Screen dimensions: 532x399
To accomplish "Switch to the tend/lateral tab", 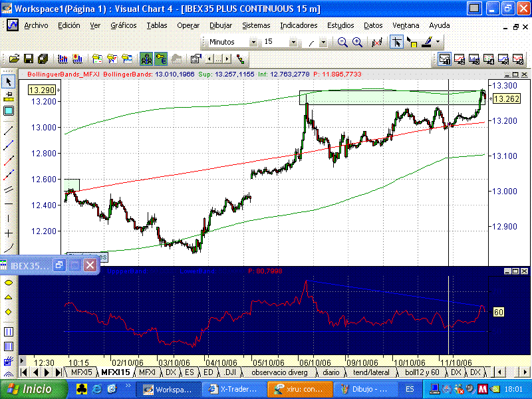I will 371,372.
